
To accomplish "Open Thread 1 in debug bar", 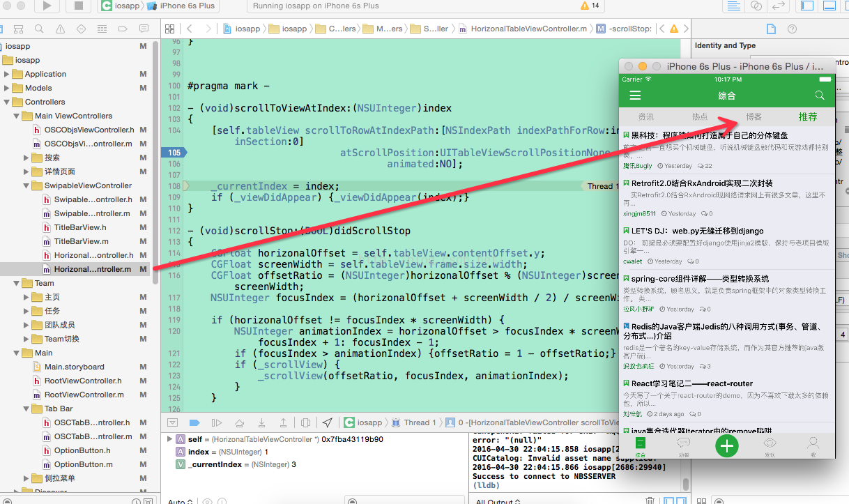I will pyautogui.click(x=414, y=422).
